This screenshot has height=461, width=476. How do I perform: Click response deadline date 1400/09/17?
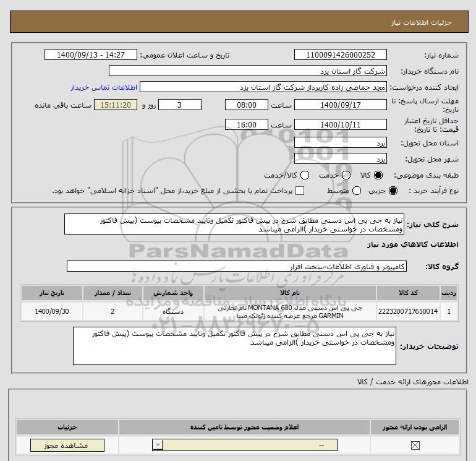coord(340,105)
